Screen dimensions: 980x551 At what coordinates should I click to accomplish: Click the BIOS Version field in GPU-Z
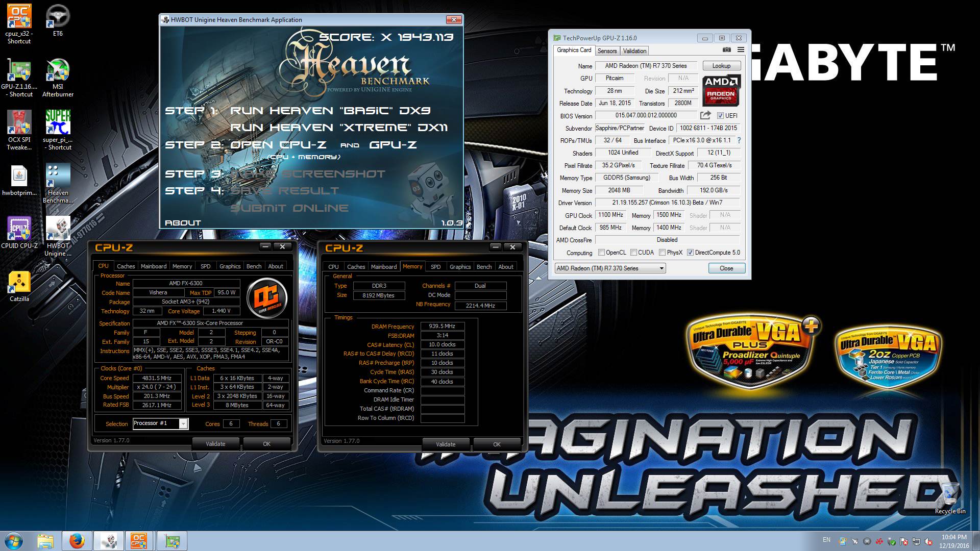coord(646,116)
